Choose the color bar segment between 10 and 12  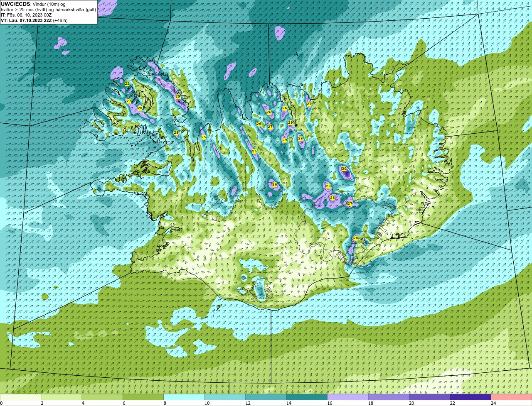pos(225,397)
